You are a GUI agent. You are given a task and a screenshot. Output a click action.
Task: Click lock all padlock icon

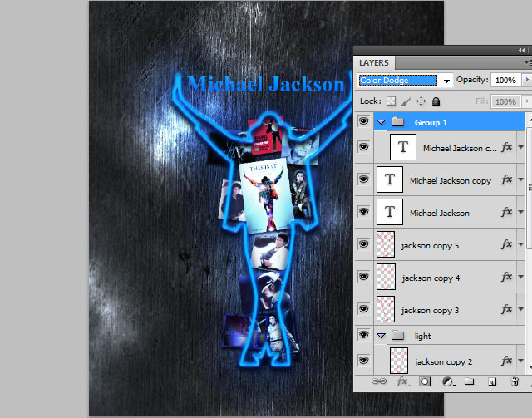point(436,101)
